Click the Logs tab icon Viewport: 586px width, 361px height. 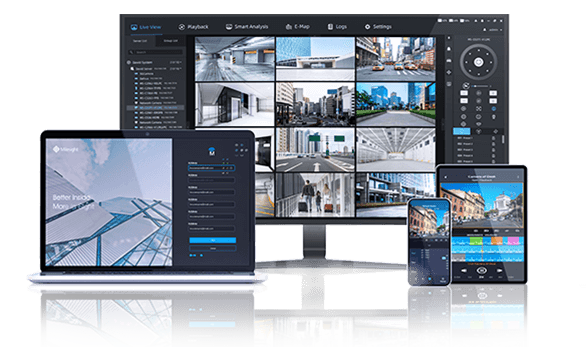(330, 27)
